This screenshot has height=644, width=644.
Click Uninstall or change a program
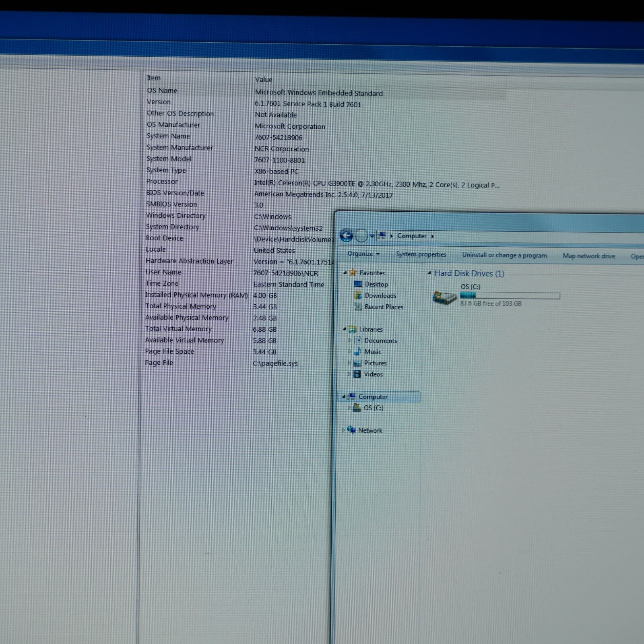[504, 255]
